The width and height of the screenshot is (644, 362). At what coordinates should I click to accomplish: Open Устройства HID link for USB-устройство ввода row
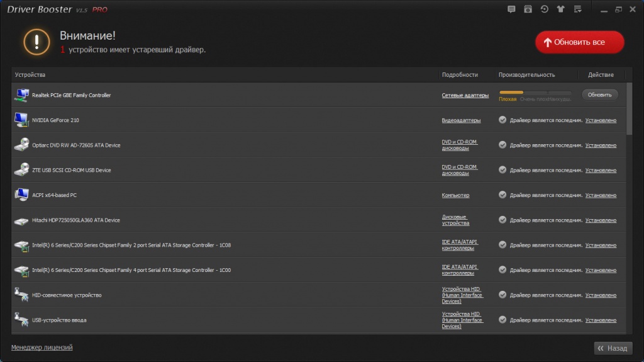[462, 320]
